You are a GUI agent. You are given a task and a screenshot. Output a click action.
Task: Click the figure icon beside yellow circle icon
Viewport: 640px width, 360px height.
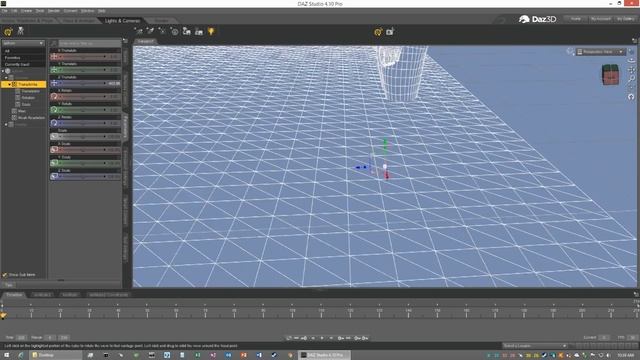coord(20,31)
